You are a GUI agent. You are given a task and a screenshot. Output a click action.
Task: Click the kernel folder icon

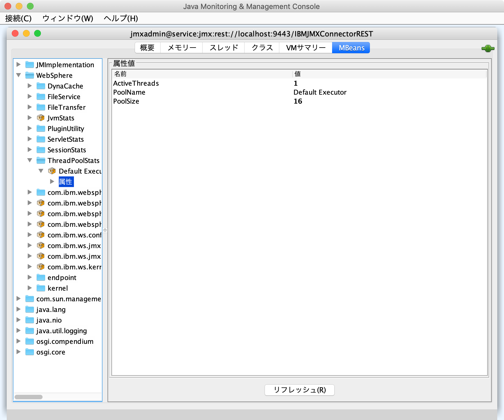coord(41,288)
